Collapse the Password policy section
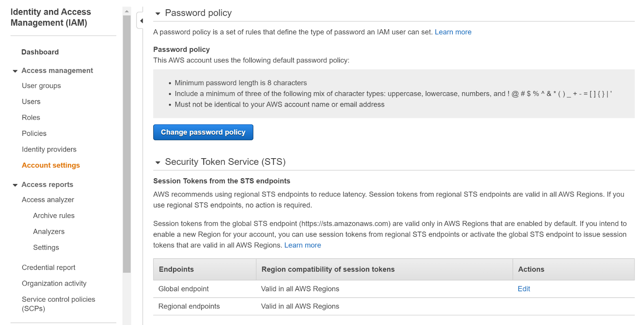 (158, 14)
